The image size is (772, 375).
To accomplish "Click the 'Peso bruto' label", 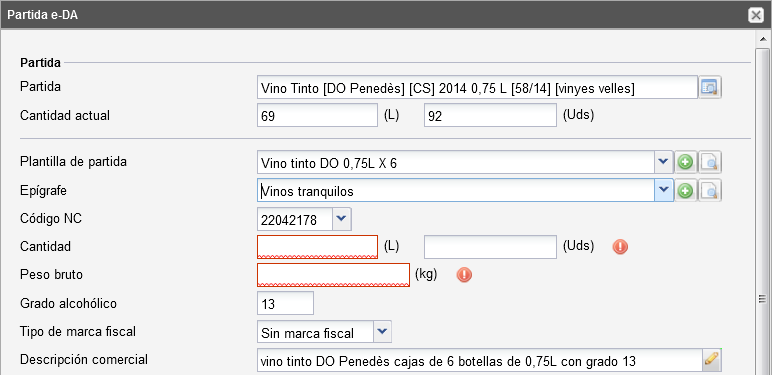I will click(x=51, y=274).
